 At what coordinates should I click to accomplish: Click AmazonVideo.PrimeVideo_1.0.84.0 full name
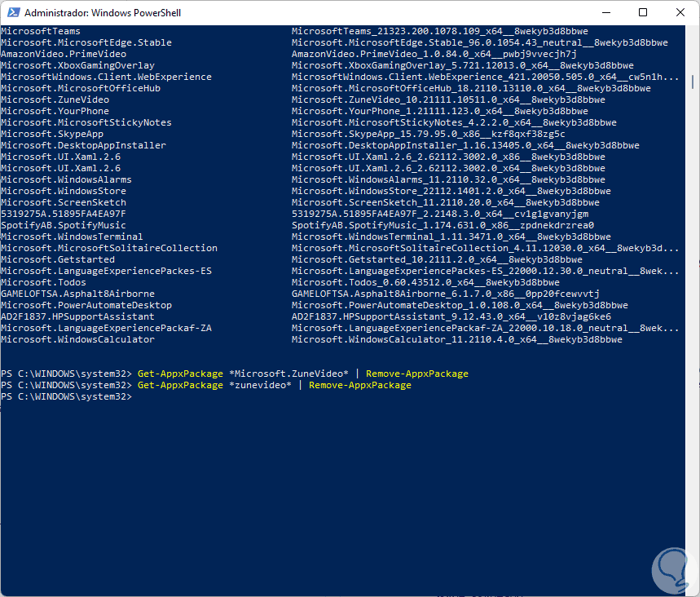coord(434,54)
